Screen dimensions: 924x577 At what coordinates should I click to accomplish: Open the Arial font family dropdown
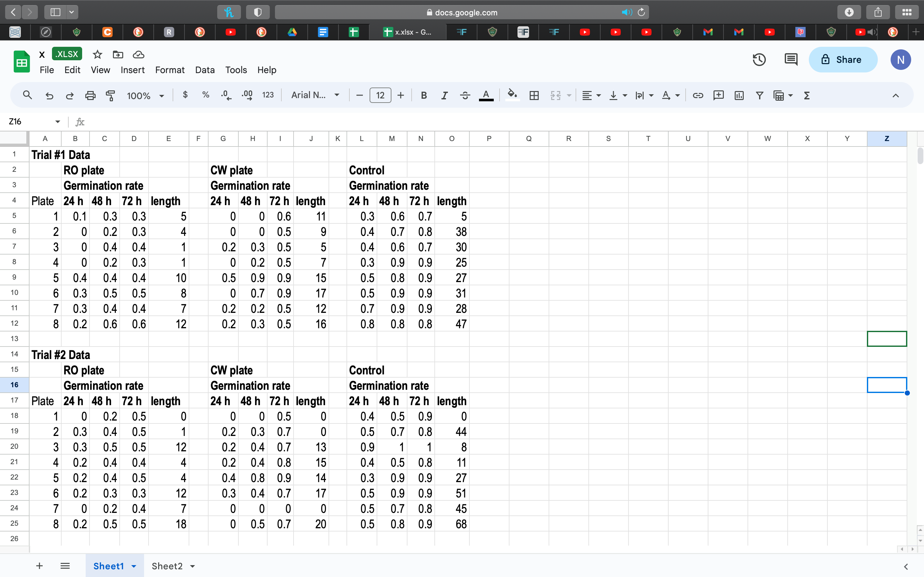(x=315, y=95)
